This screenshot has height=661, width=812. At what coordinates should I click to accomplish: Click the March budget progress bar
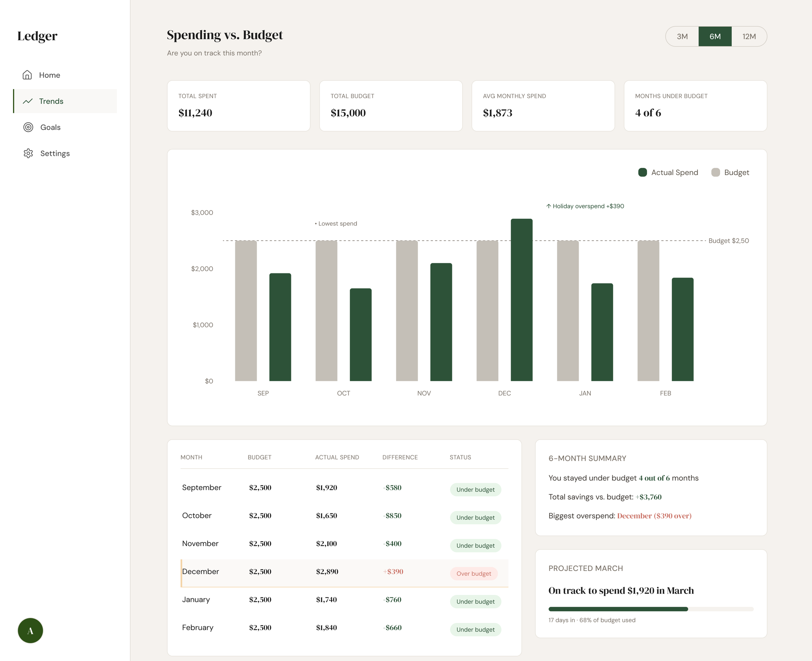pos(651,609)
